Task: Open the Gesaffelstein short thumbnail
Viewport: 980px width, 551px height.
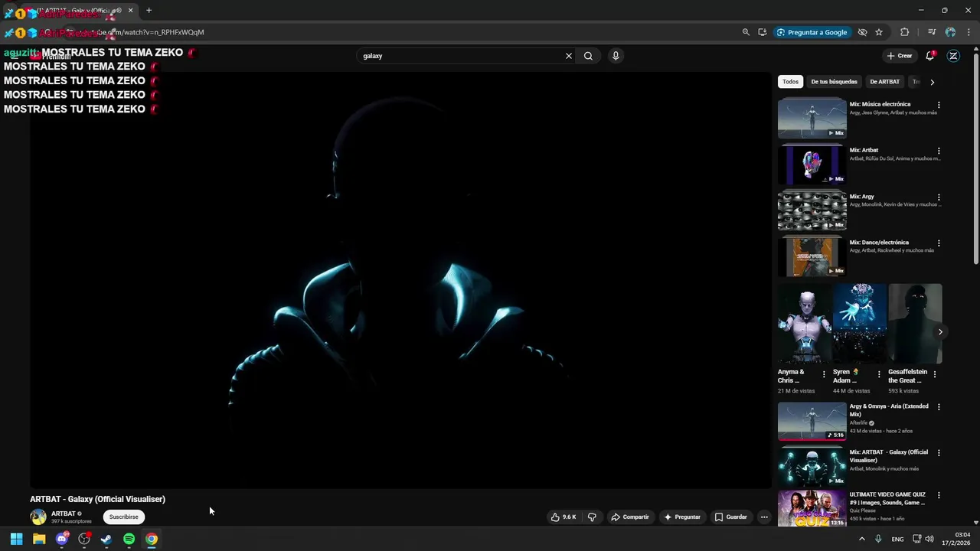Action: [915, 324]
